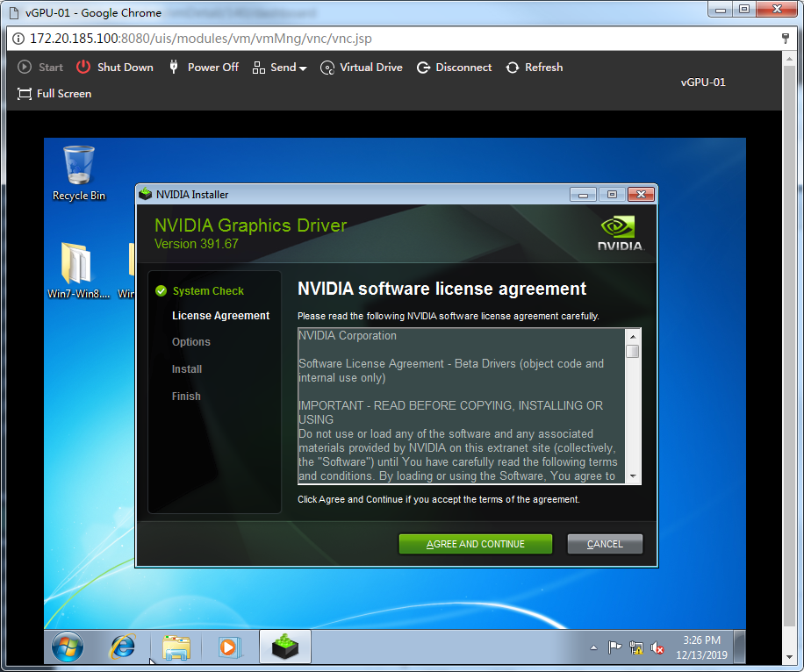Image resolution: width=804 pixels, height=672 pixels.
Task: Click the muted volume tray icon
Action: pos(657,648)
